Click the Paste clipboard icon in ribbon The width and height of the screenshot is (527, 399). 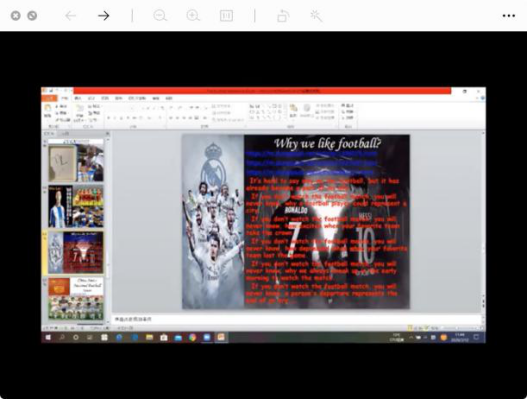[x=47, y=111]
